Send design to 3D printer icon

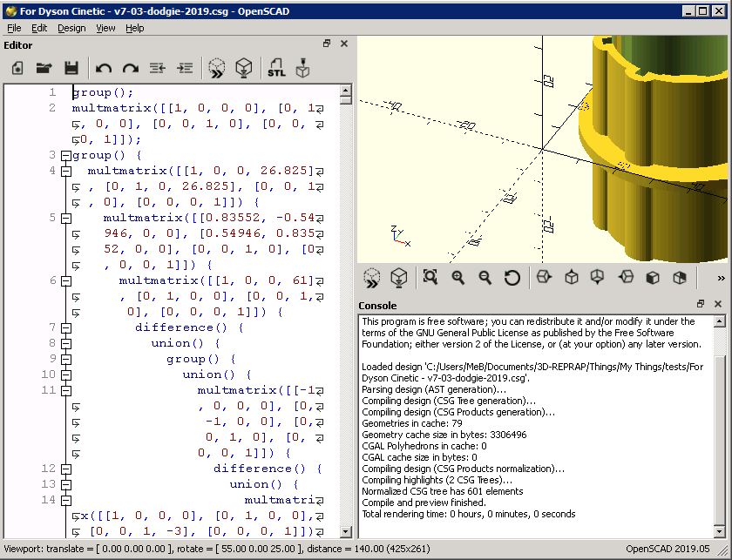point(302,68)
